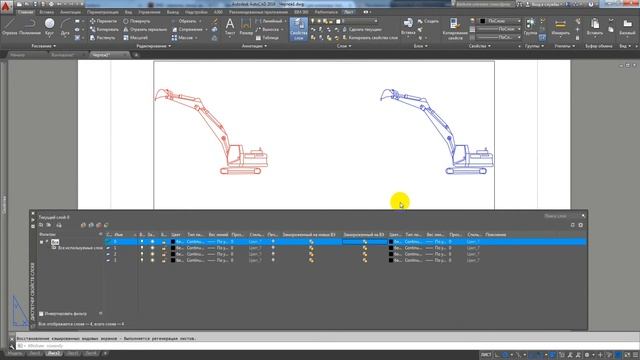Select Все используемые слои filter
This screenshot has width=640, height=360.
tap(77, 248)
